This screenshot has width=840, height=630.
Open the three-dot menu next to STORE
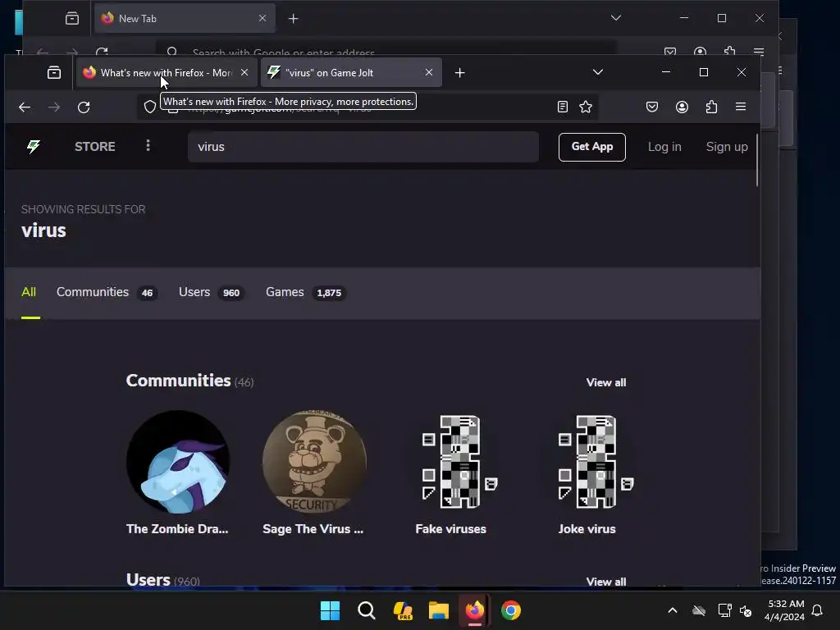[148, 146]
